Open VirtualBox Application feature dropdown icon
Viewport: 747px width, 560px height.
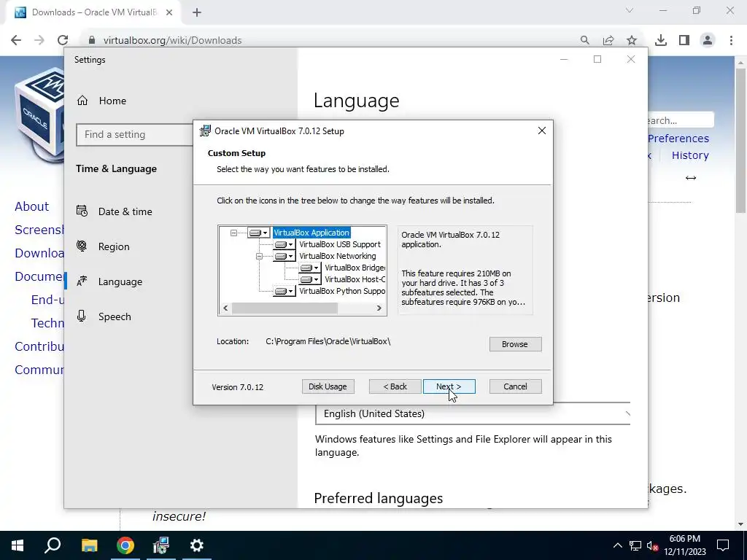click(259, 233)
